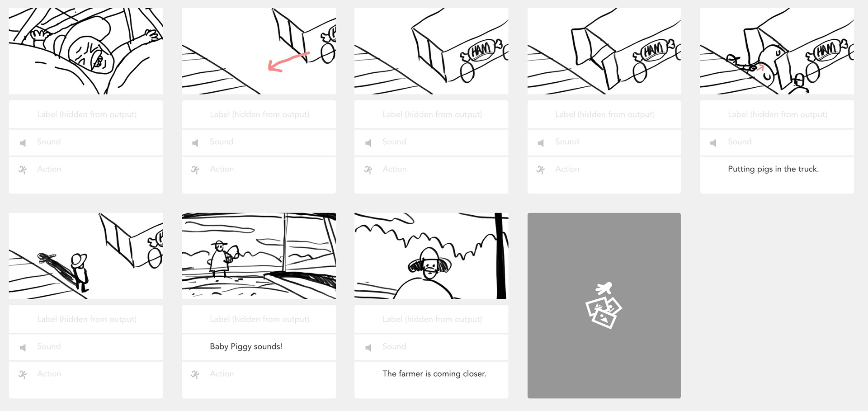Click the action icon under the Baby Piggy sounds frame
This screenshot has width=868, height=411.
[x=195, y=375]
